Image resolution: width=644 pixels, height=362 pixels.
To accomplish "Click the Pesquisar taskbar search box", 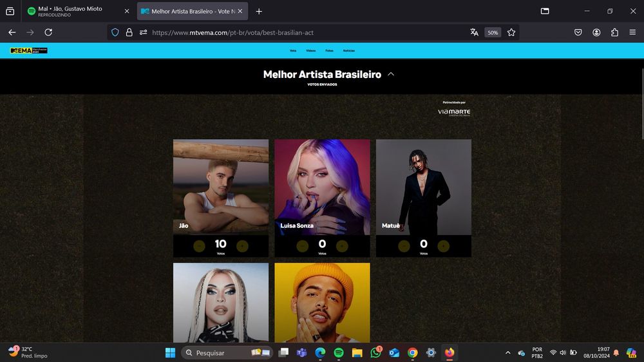I will [227, 352].
